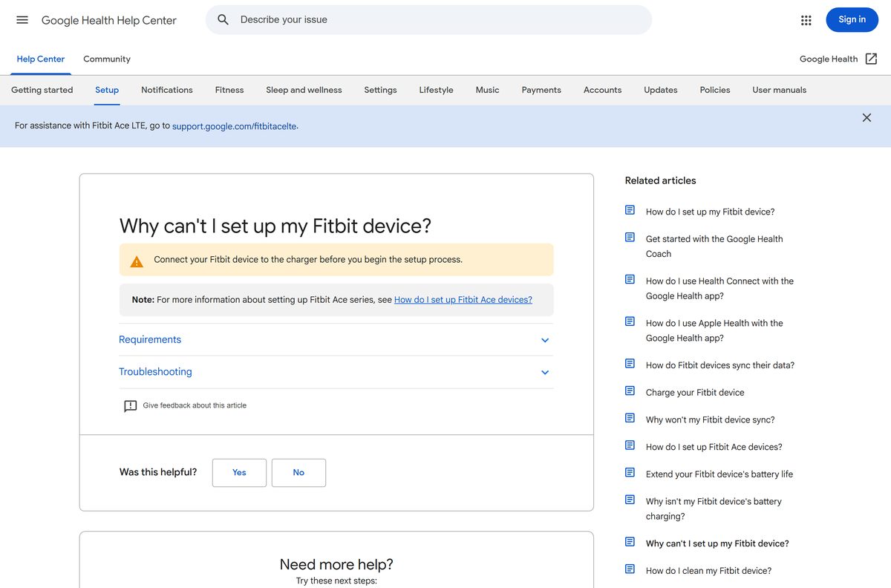Image resolution: width=891 pixels, height=588 pixels.
Task: Dismiss the Fitbit Ace LTE banner
Action: point(866,117)
